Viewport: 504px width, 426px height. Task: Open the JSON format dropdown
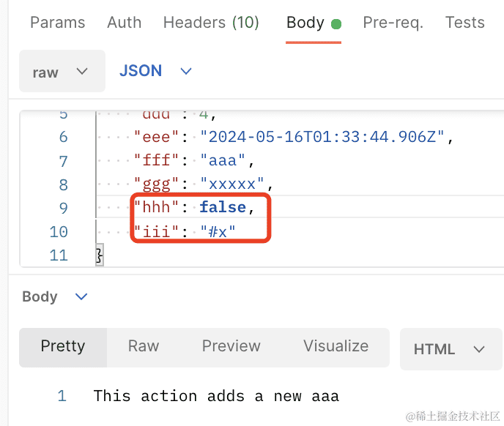click(155, 71)
